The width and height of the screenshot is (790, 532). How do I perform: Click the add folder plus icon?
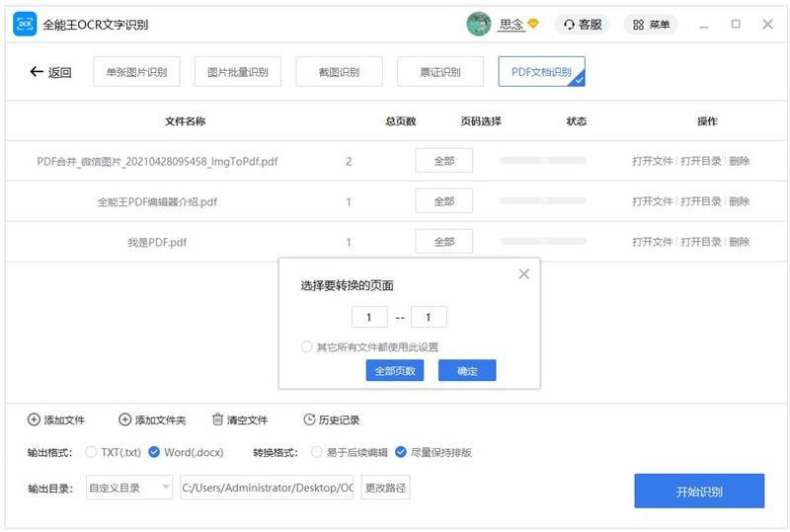point(124,419)
